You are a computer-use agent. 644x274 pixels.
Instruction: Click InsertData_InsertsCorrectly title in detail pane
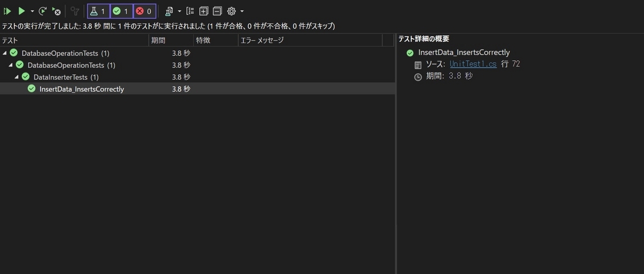point(464,53)
